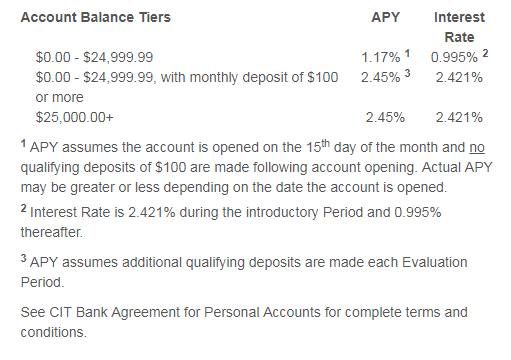The width and height of the screenshot is (511, 360).
Task: Click the 1.17% APY value
Action: [381, 57]
